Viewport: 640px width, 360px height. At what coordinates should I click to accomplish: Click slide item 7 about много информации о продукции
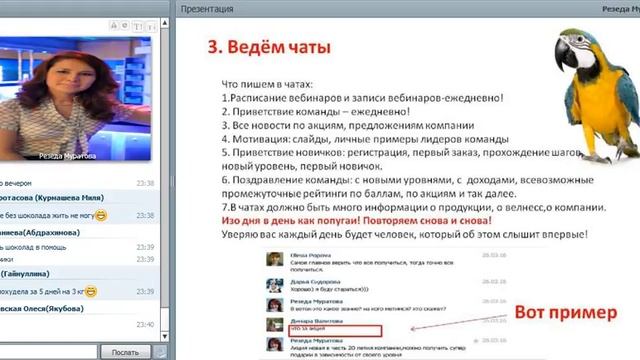coord(414,207)
